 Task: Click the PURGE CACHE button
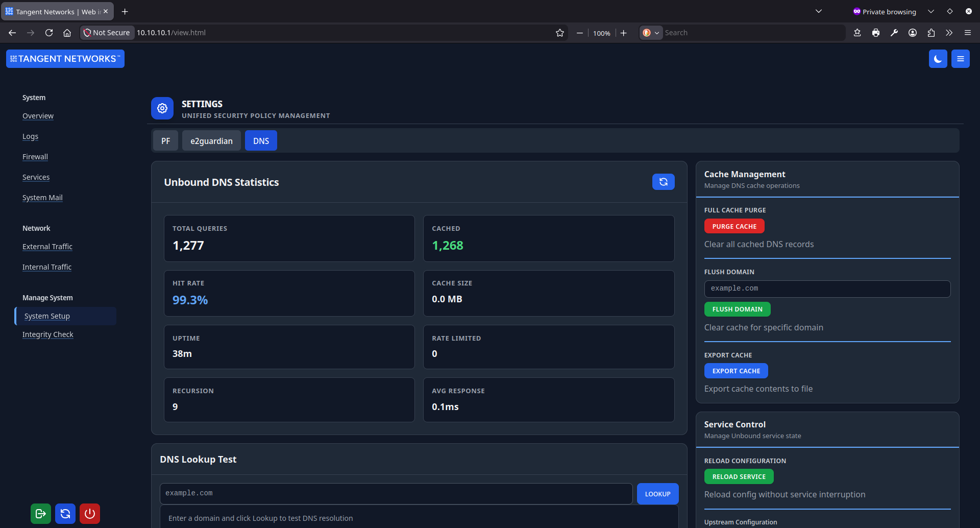734,226
